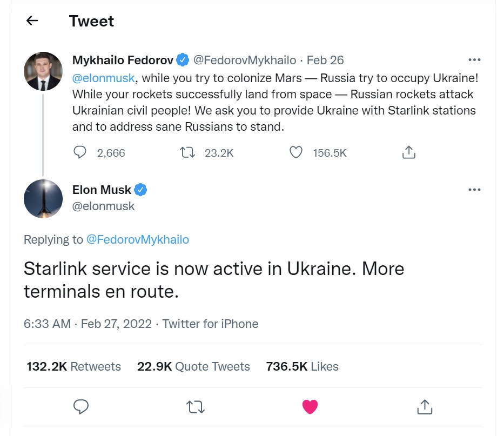Share Mykhailo Fedorov's tweet
Image resolution: width=504 pixels, height=436 pixels.
tap(409, 153)
